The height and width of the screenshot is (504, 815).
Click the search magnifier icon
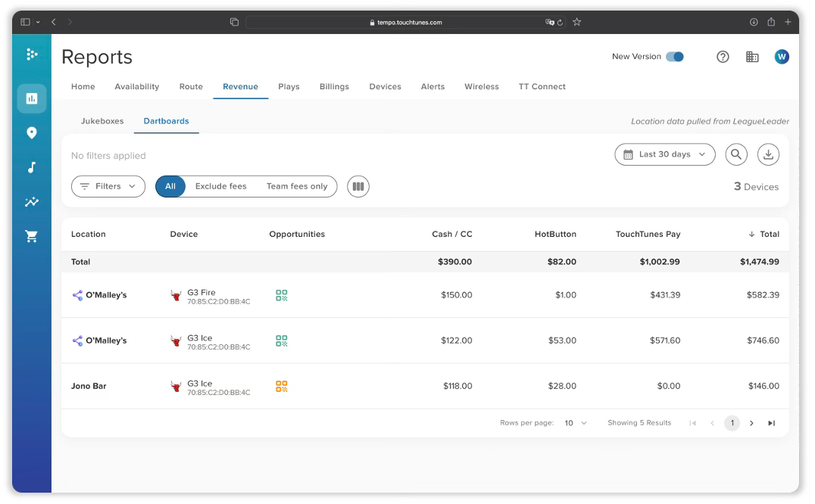(735, 154)
